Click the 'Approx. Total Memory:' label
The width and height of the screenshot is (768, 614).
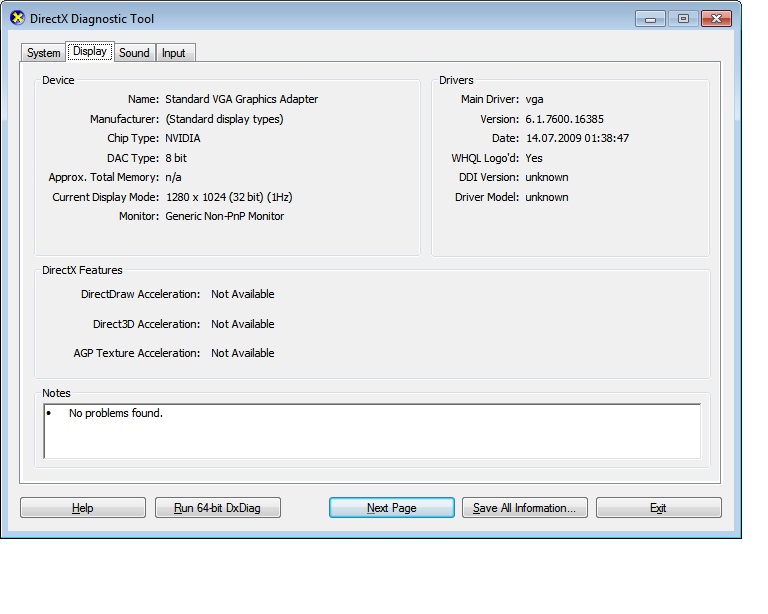[104, 177]
